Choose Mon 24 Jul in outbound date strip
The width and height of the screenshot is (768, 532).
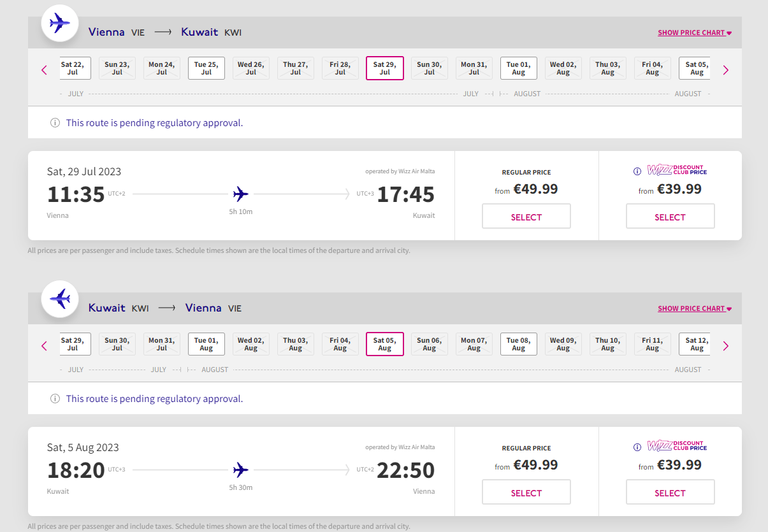[x=162, y=68]
